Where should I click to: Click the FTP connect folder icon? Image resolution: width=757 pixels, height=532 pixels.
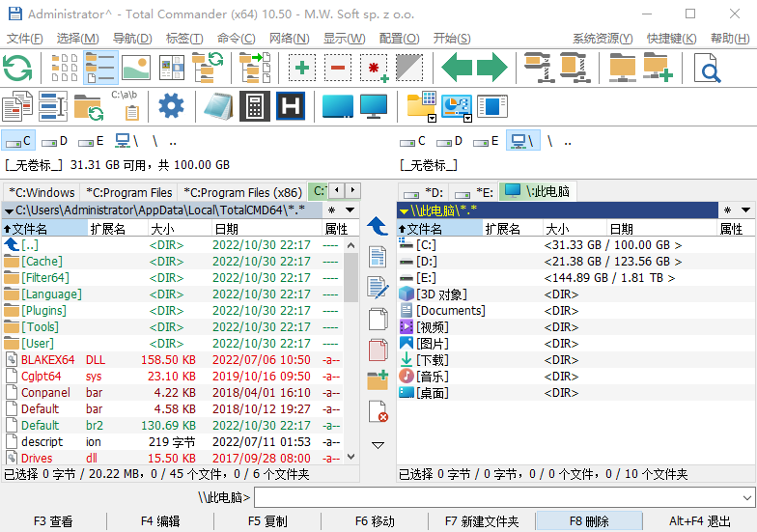(622, 68)
